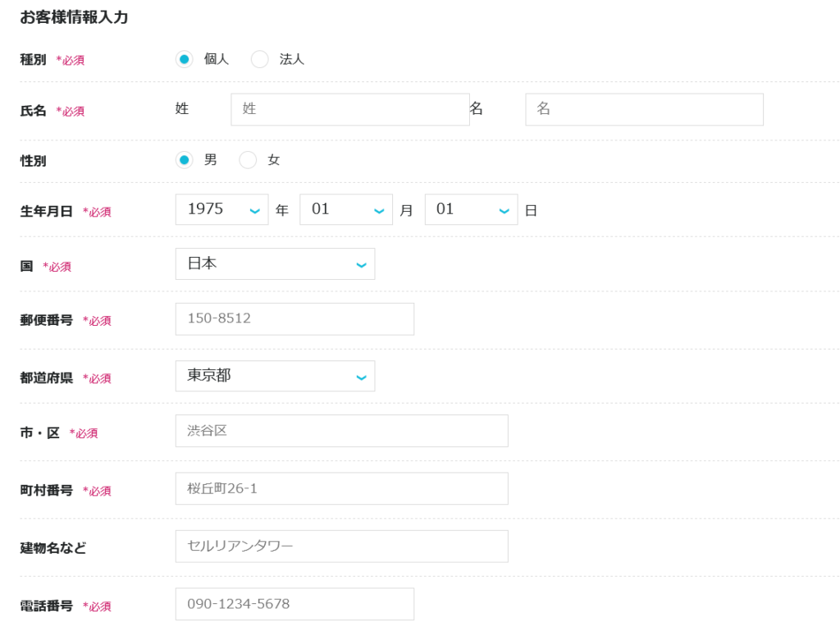Open the birth day dropdown
The height and width of the screenshot is (627, 840).
[x=472, y=209]
